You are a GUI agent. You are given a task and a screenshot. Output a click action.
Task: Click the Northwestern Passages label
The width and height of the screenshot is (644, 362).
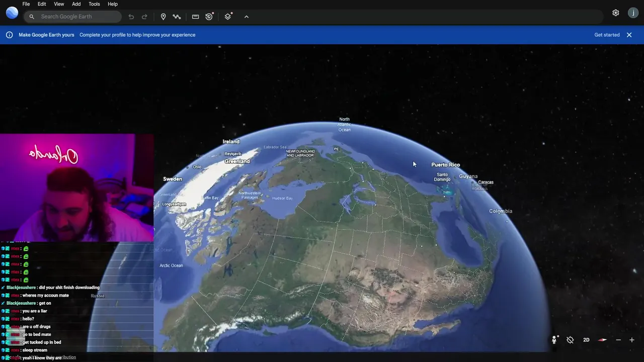click(250, 195)
